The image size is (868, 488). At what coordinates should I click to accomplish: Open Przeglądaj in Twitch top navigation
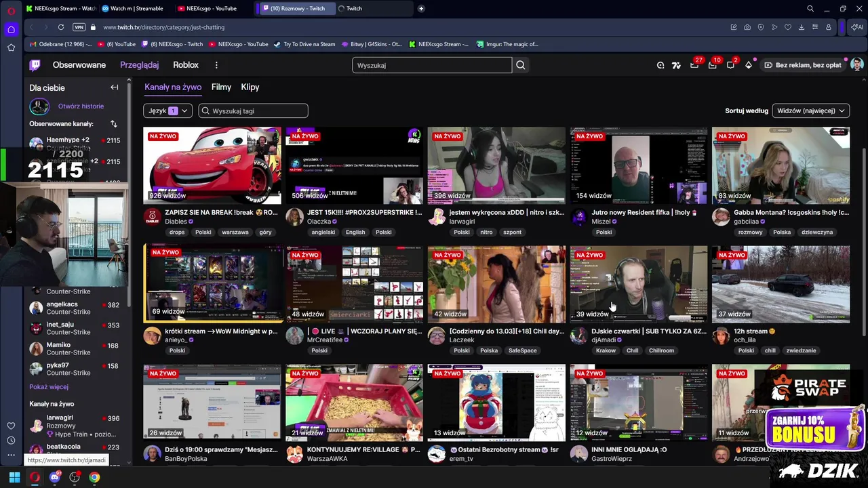point(139,65)
